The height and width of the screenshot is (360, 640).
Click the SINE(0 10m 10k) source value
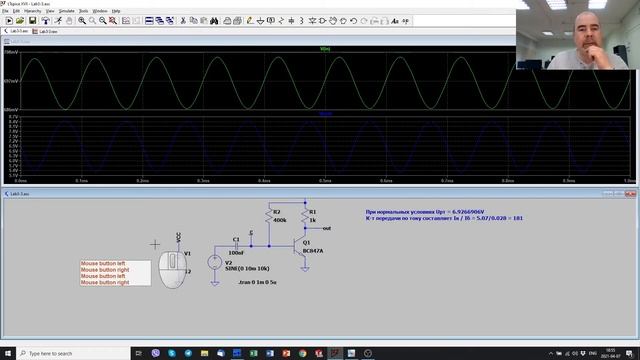click(247, 269)
